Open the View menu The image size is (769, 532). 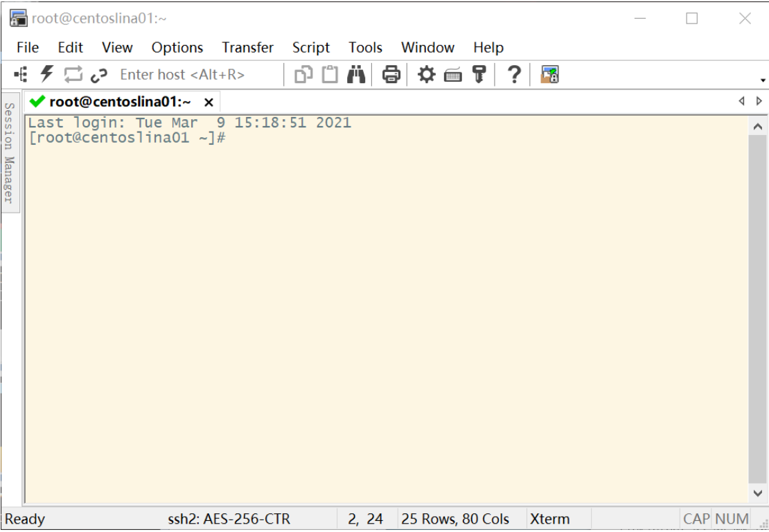pos(117,48)
